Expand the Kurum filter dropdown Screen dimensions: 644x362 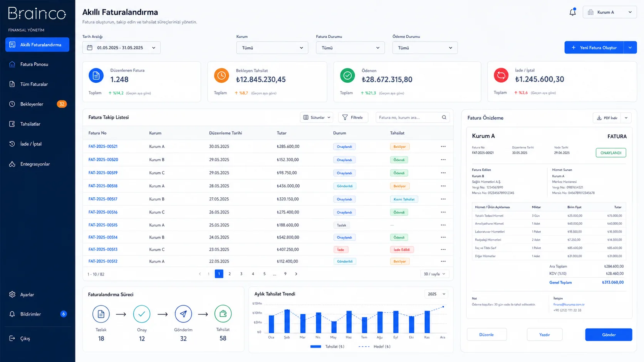[x=272, y=48]
